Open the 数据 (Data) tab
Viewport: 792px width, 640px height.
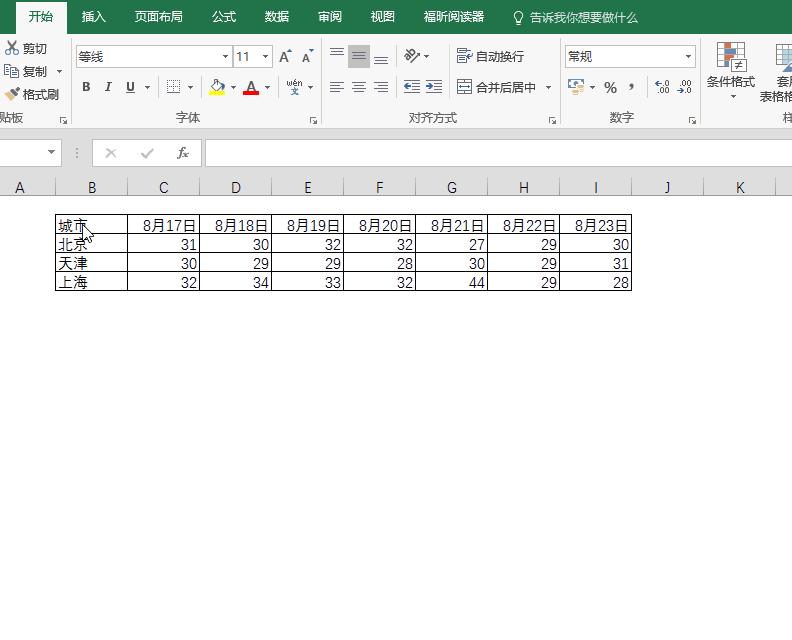pos(277,17)
